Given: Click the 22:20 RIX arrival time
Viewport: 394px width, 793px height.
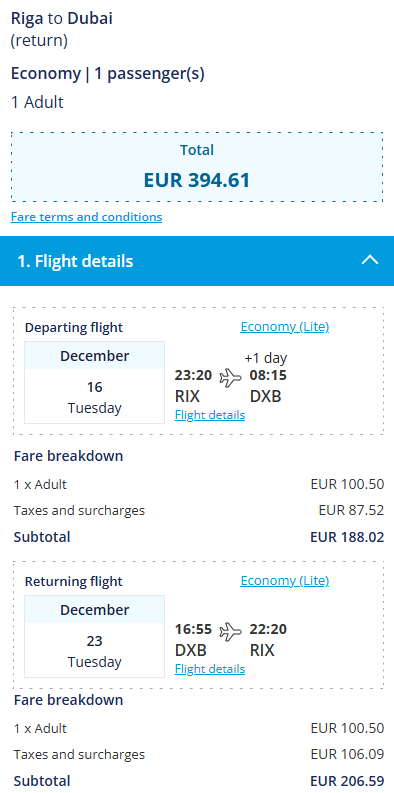Looking at the screenshot, I should point(268,639).
